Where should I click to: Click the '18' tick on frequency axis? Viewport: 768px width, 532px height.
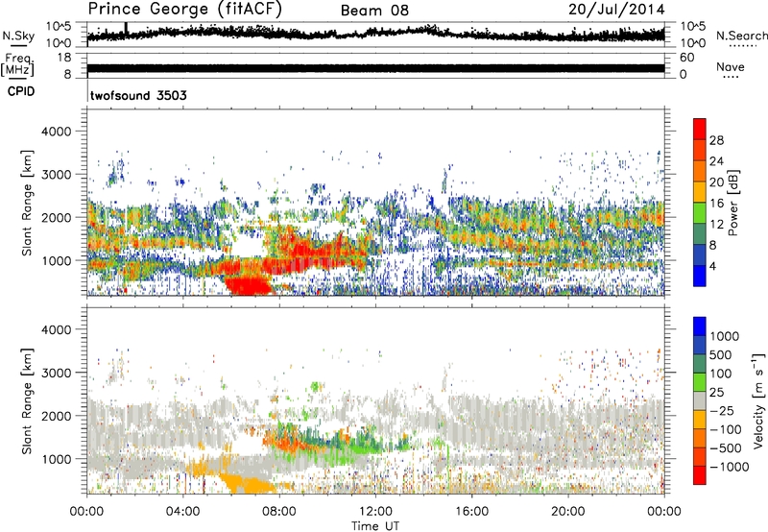(64, 58)
